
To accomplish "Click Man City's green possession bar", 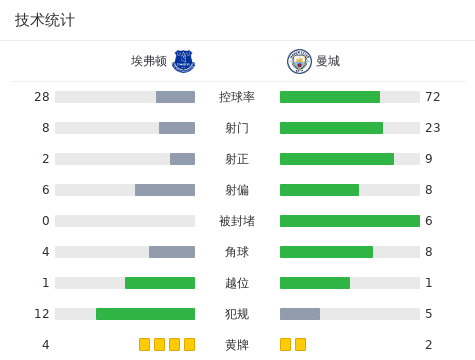I will point(330,97).
